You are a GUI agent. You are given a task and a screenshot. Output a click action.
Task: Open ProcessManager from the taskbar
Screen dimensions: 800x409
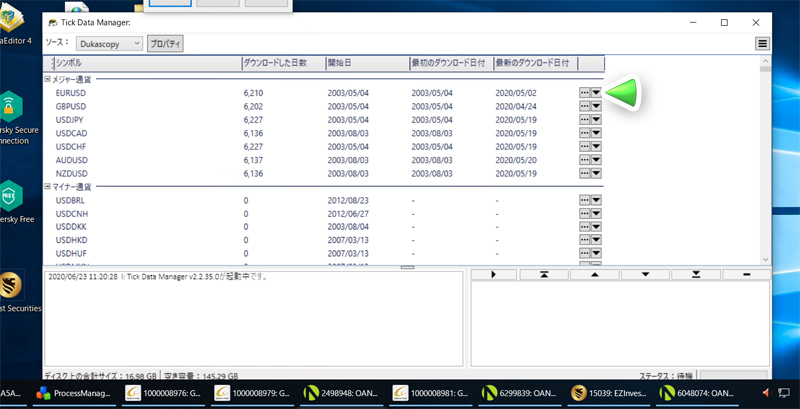(74, 393)
